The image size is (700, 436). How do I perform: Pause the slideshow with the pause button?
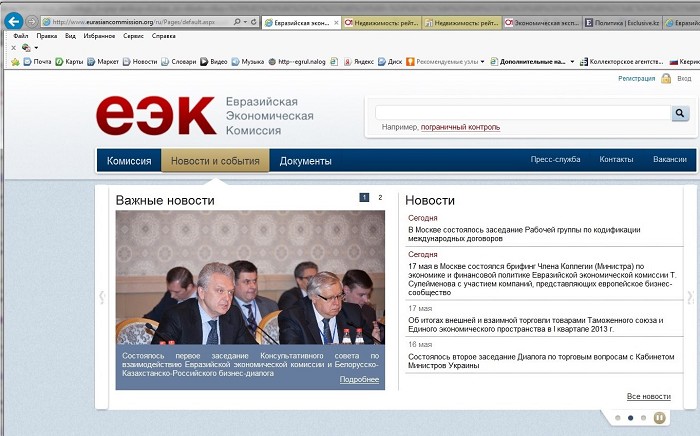pos(660,417)
